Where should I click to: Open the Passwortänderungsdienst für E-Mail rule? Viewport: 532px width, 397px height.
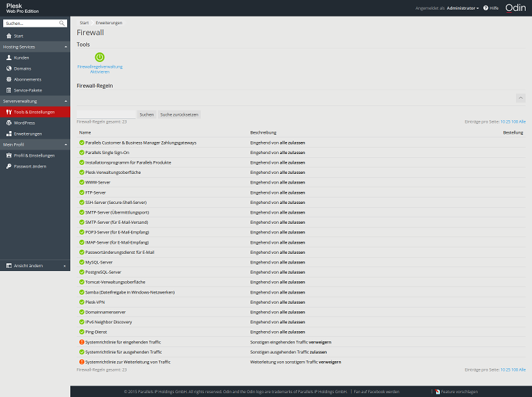[x=120, y=252]
